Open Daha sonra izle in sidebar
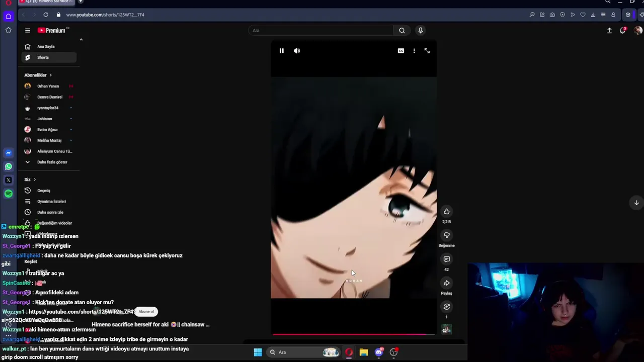The height and width of the screenshot is (362, 644). [x=49, y=212]
